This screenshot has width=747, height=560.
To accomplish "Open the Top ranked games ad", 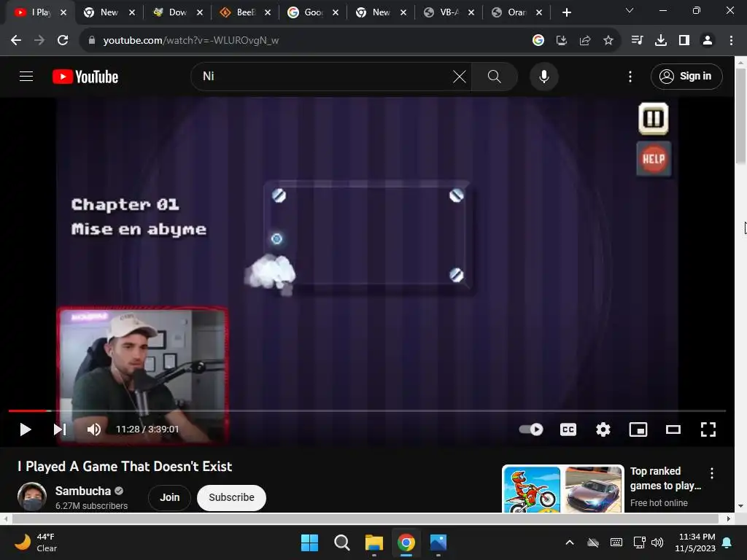I will tap(665, 478).
